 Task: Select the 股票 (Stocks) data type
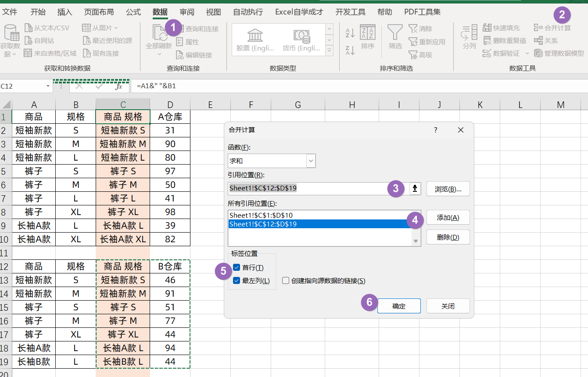(255, 40)
